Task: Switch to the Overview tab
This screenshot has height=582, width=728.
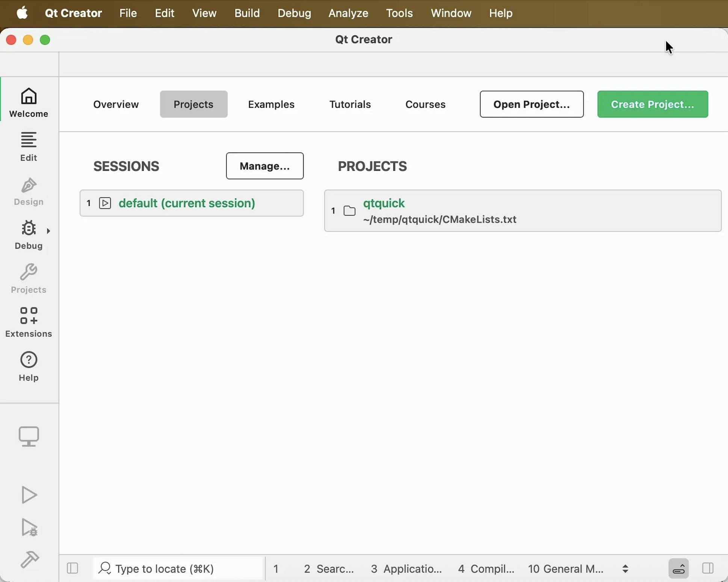Action: (x=116, y=104)
